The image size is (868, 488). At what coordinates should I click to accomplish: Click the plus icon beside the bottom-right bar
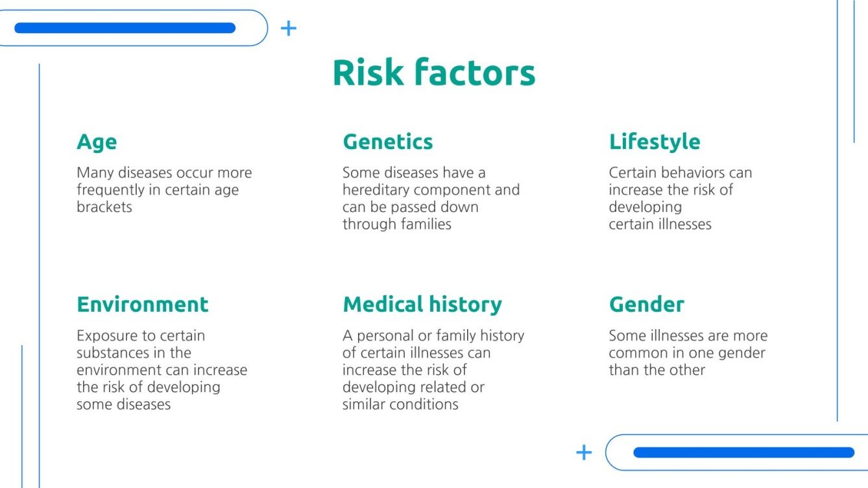[x=584, y=452]
